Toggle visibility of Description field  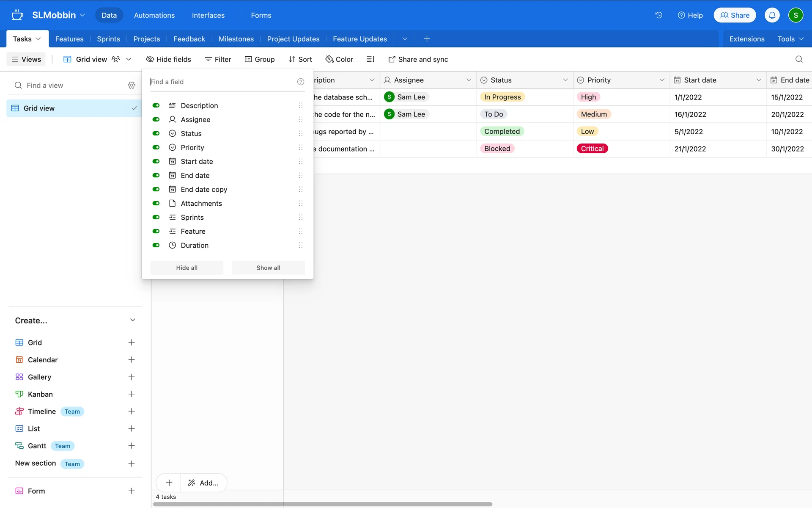[x=156, y=105]
